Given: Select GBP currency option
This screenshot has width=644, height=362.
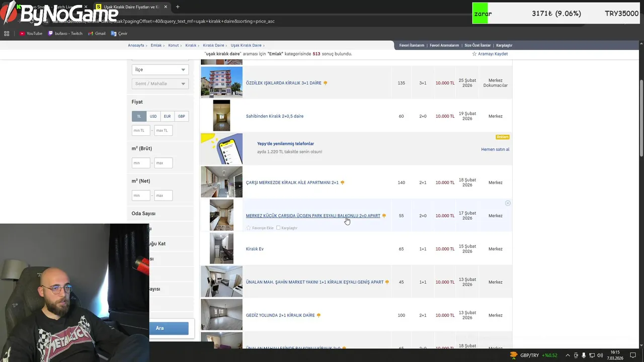Looking at the screenshot, I should (181, 116).
